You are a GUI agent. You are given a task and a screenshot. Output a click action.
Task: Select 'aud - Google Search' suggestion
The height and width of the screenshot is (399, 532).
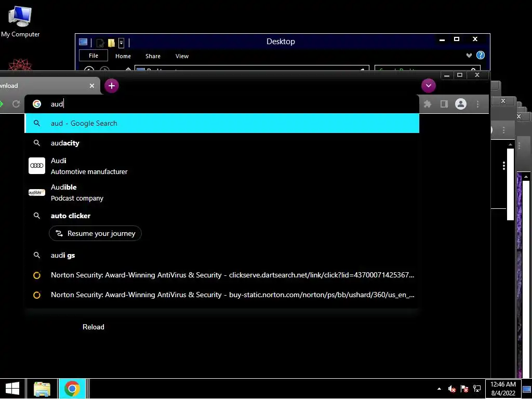tap(222, 123)
